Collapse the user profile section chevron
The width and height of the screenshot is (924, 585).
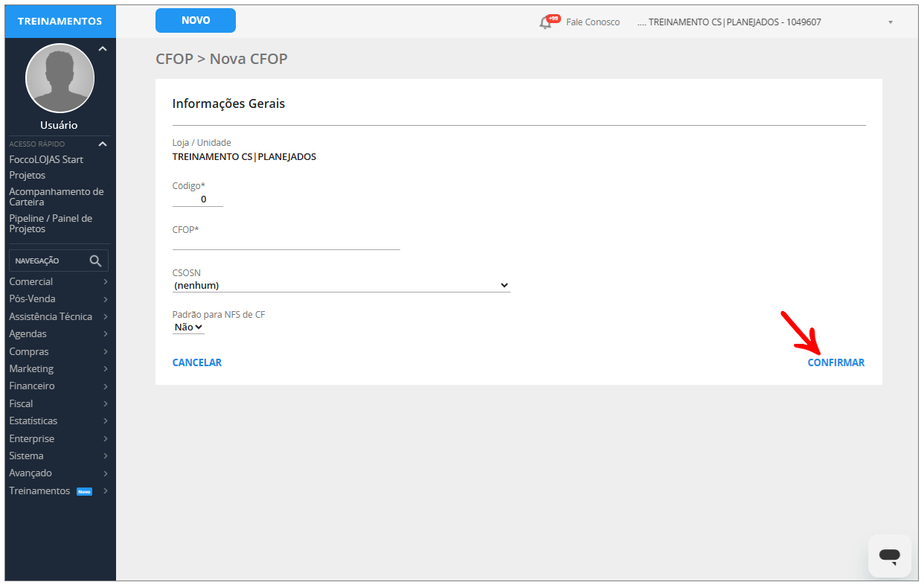pyautogui.click(x=103, y=49)
